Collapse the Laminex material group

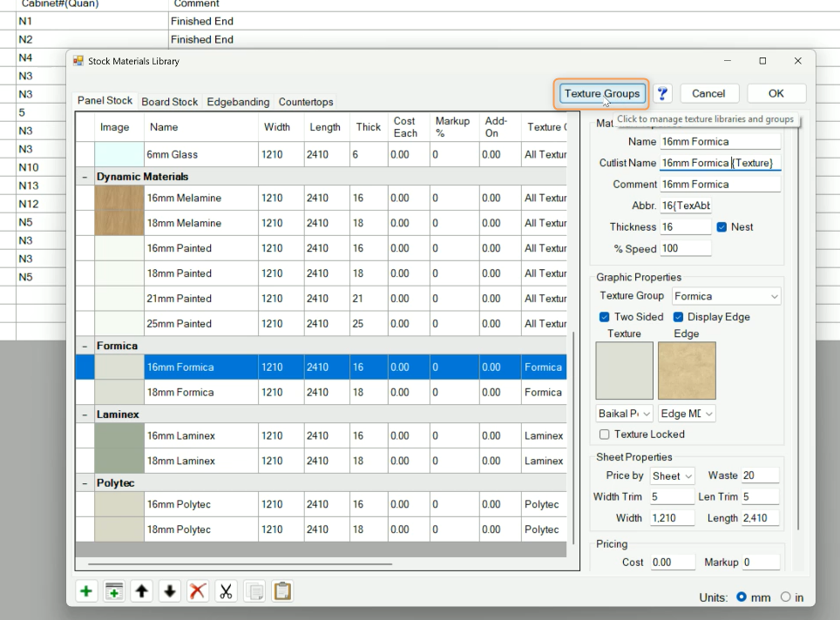tap(85, 414)
